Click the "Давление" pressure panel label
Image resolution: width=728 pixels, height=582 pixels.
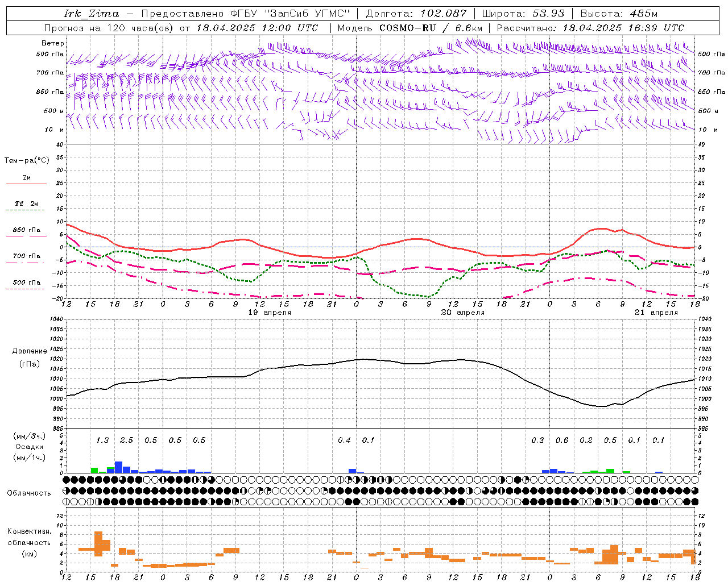[29, 351]
